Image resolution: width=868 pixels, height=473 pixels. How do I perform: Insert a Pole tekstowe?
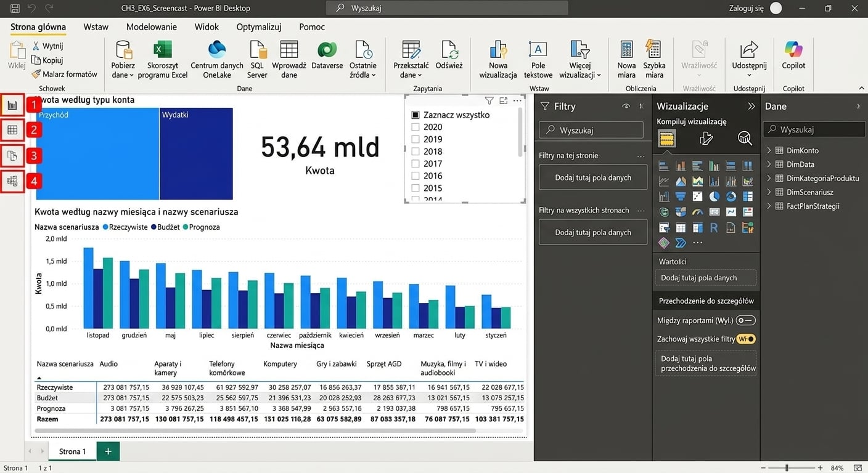538,60
